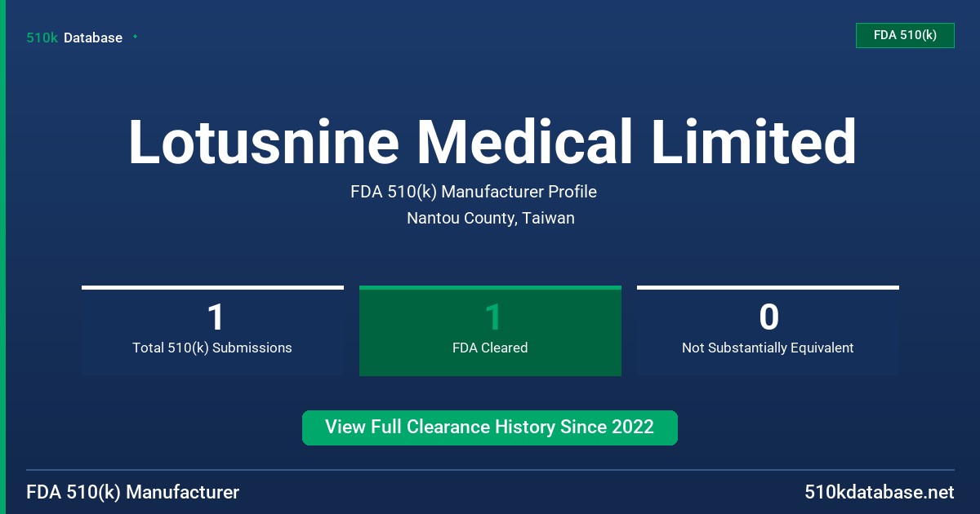
Task: Open the FDA Cleared stat card
Action: click(490, 330)
